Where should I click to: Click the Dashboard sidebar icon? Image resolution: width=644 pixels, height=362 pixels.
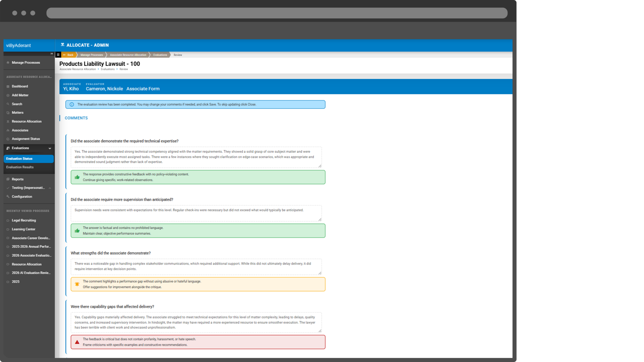[8, 86]
